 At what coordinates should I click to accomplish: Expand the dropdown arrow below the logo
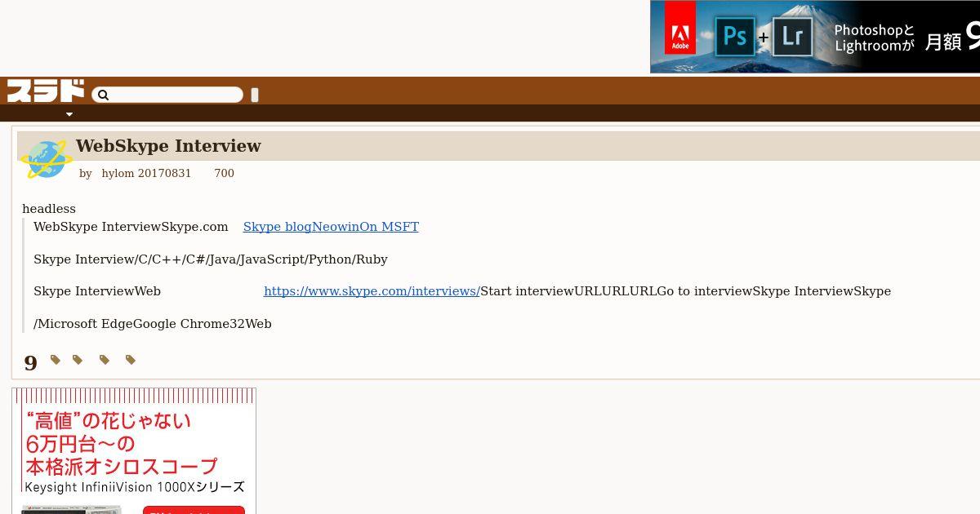69,114
